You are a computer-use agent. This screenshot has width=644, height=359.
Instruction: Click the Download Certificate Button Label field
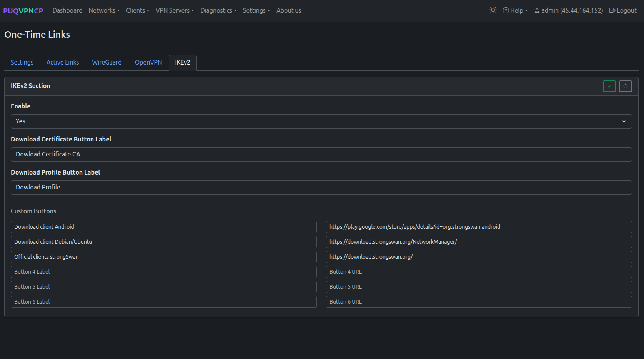point(321,155)
